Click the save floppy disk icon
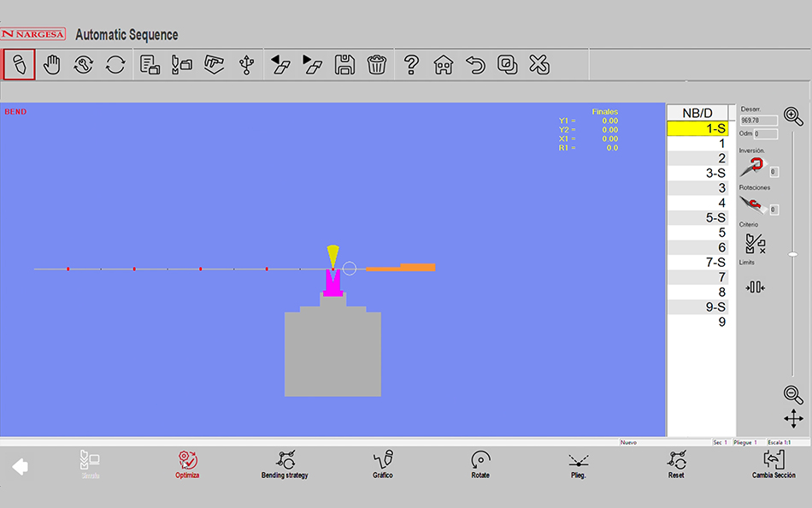This screenshot has width=812, height=508. [344, 65]
